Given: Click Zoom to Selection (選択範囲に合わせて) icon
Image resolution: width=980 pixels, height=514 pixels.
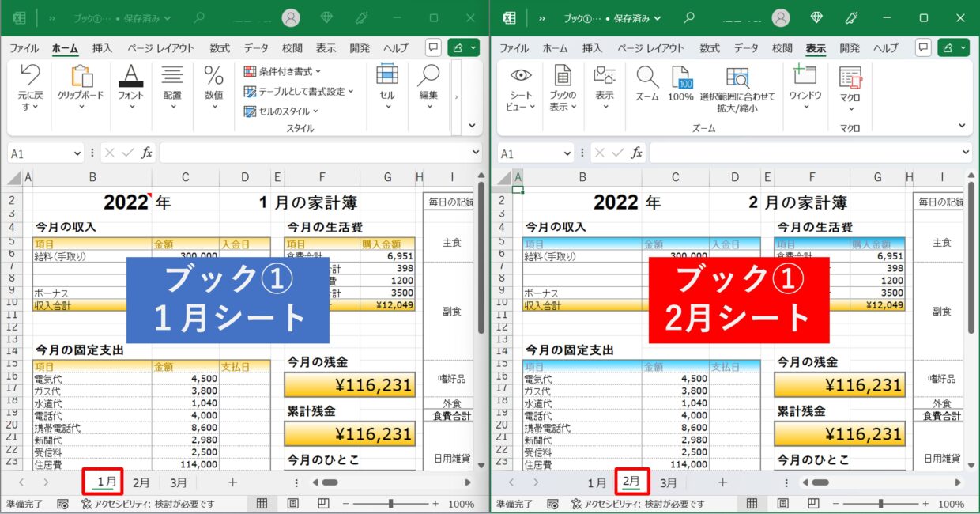Looking at the screenshot, I should click(737, 77).
